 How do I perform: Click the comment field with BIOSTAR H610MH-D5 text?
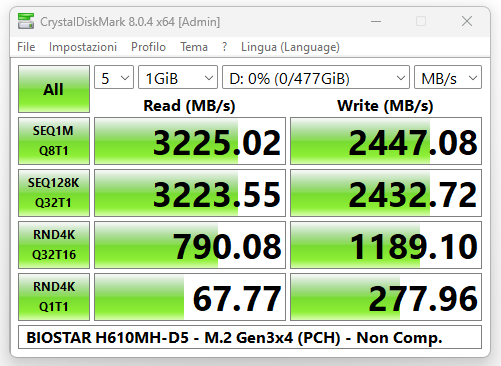(250, 337)
